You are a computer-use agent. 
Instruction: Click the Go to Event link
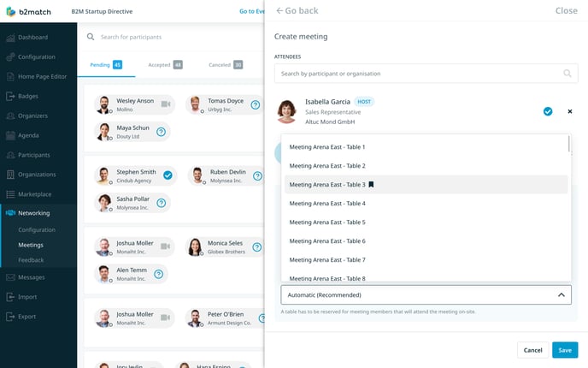252,11
